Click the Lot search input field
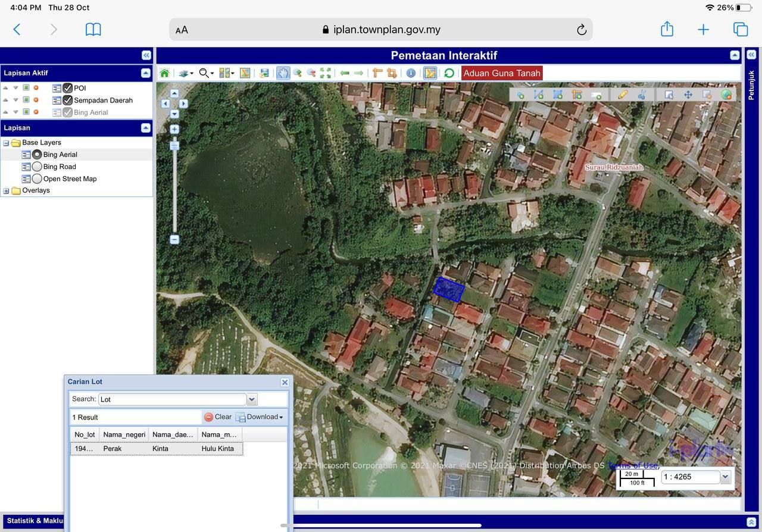Screen dimensions: 762x532 (171, 399)
